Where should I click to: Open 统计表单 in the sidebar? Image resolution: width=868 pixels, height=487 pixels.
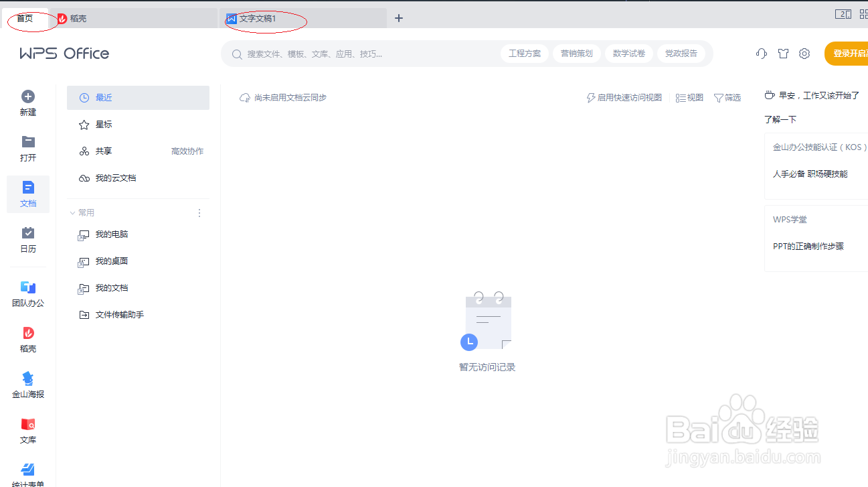pos(28,474)
